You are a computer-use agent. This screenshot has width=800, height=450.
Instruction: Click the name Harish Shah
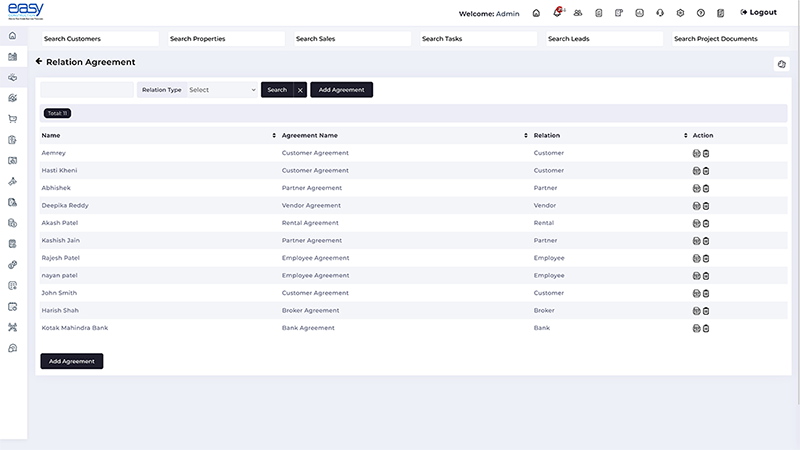60,310
